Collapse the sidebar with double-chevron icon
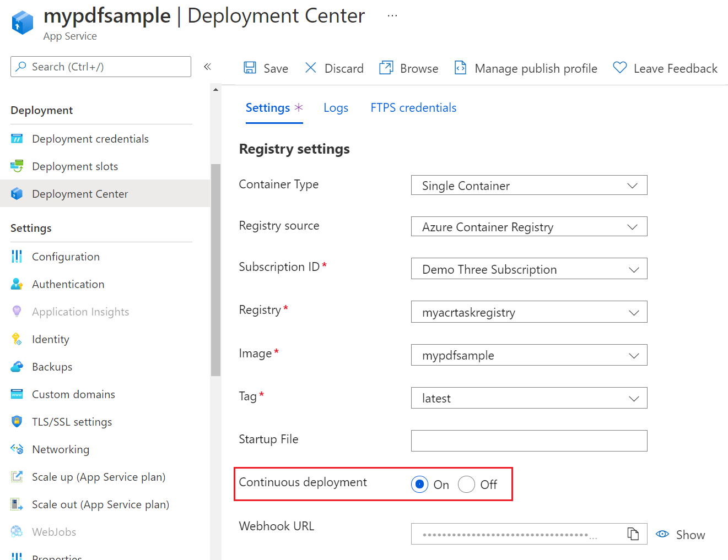The image size is (728, 560). click(x=207, y=67)
